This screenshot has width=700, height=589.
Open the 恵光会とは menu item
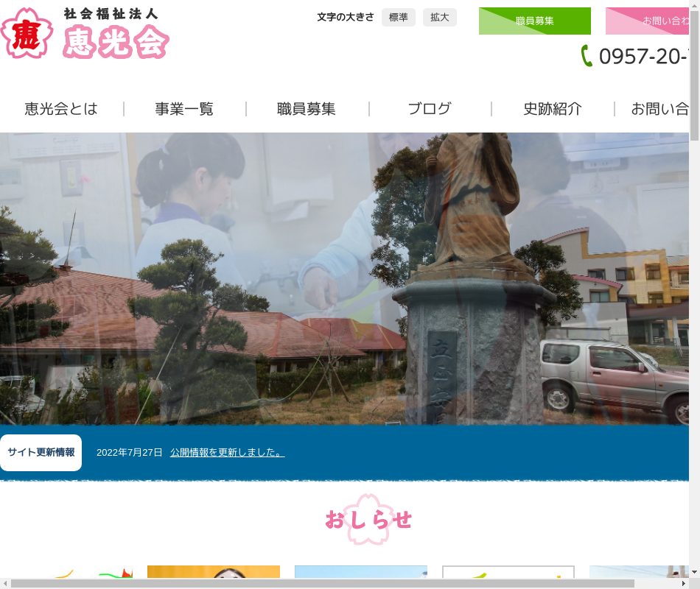[x=61, y=109]
